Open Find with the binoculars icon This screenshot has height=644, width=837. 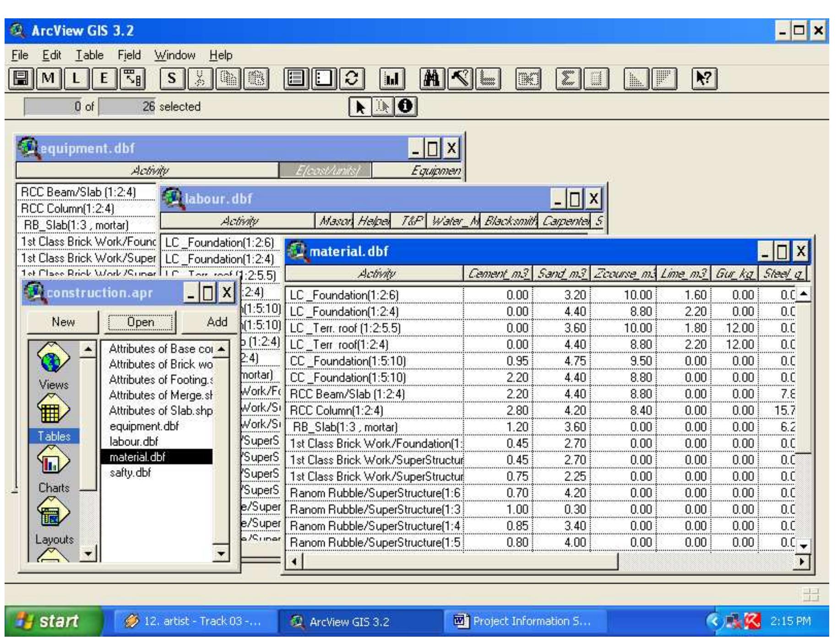432,79
